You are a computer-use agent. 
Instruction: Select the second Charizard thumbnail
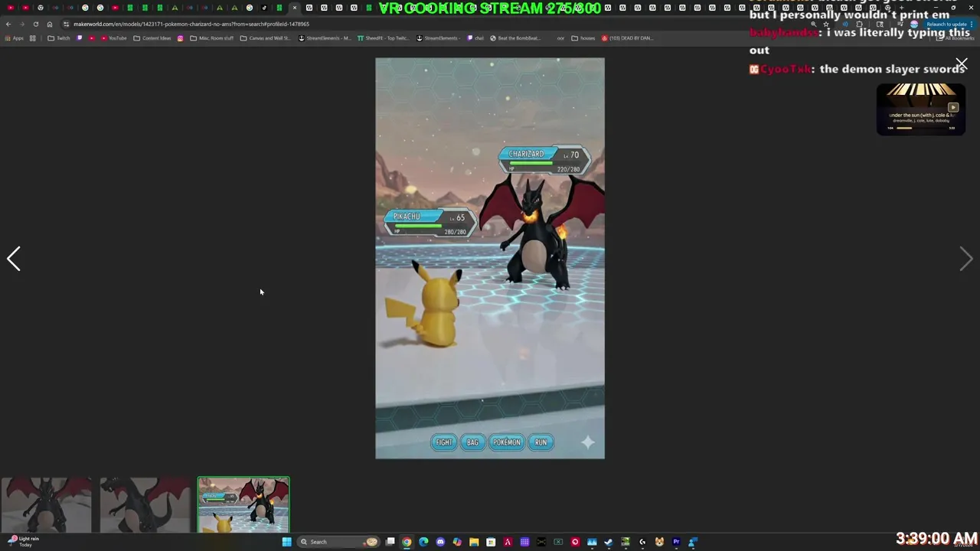145,505
